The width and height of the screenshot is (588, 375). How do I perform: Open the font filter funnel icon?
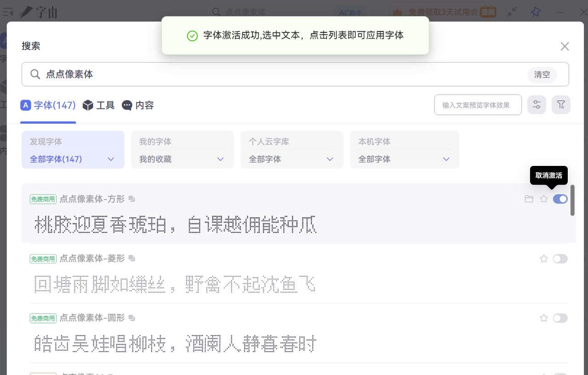(x=561, y=105)
